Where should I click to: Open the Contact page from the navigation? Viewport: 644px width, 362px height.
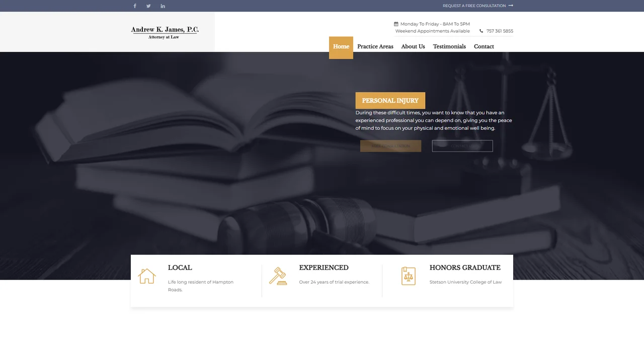click(x=484, y=47)
